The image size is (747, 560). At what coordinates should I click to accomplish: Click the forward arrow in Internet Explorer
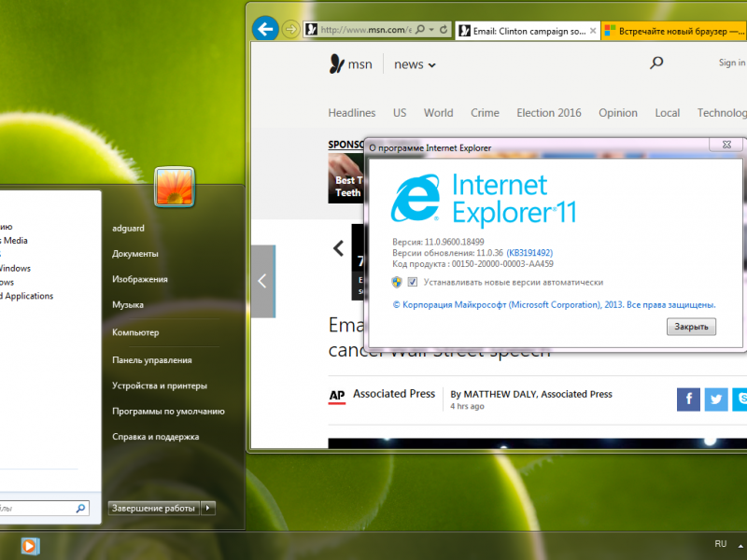point(290,30)
